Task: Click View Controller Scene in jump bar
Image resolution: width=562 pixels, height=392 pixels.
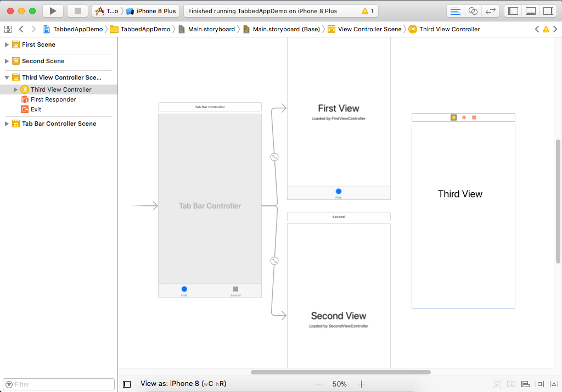Action: 365,29
